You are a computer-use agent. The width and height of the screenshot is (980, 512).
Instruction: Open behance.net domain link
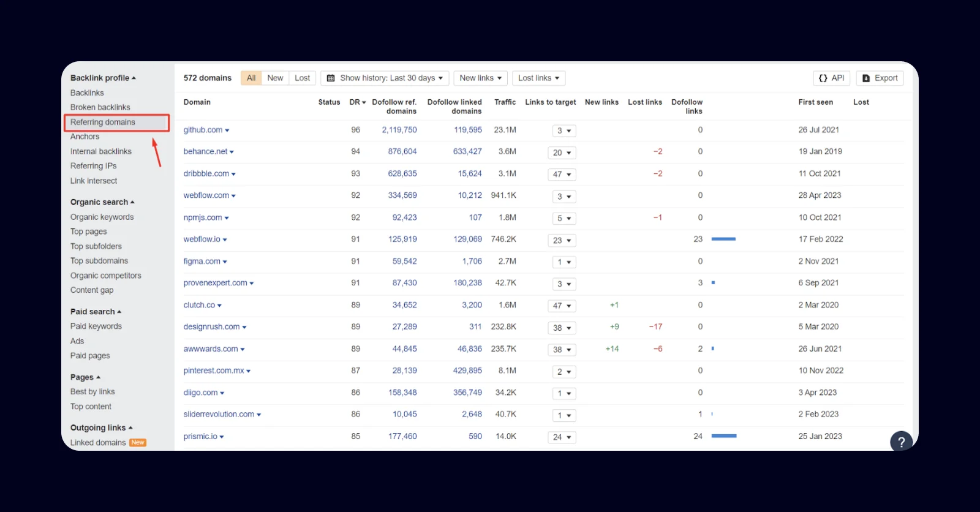[x=206, y=151]
